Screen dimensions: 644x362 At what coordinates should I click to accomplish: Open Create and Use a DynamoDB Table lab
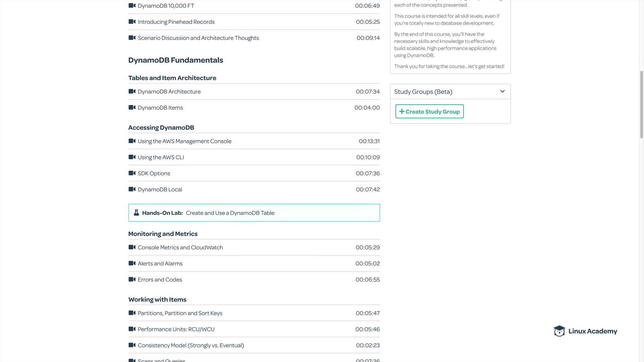coord(230,213)
